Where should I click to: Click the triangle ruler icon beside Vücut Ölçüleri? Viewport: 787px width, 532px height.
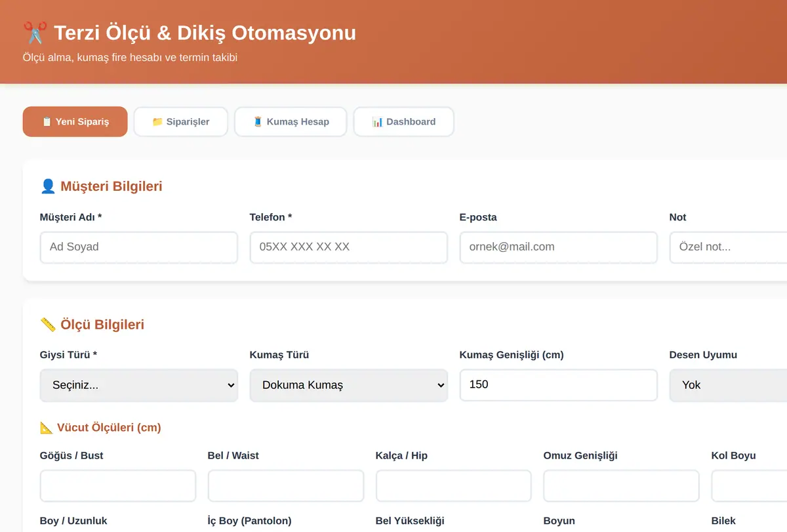46,428
